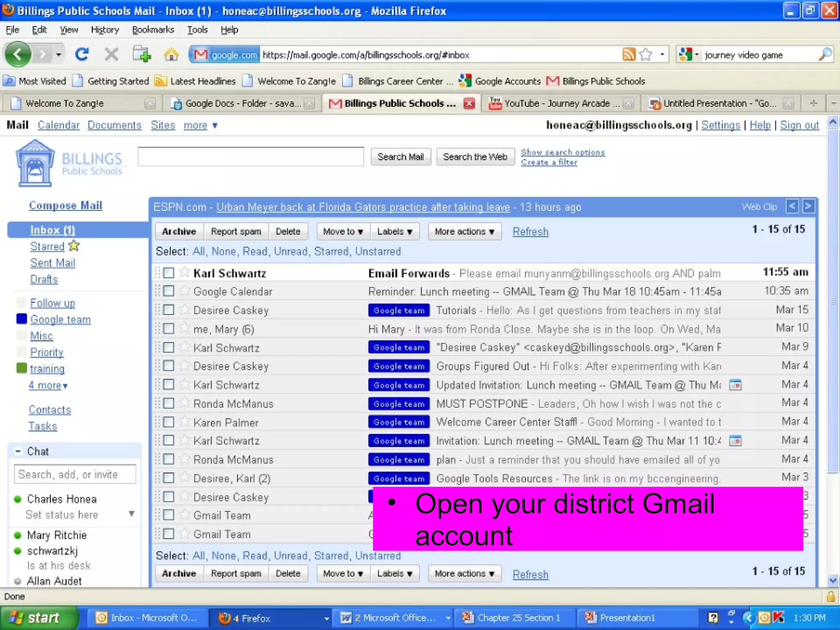The image size is (840, 630).
Task: Check Desiree Caskey Groups Figured Out email
Action: [x=169, y=365]
